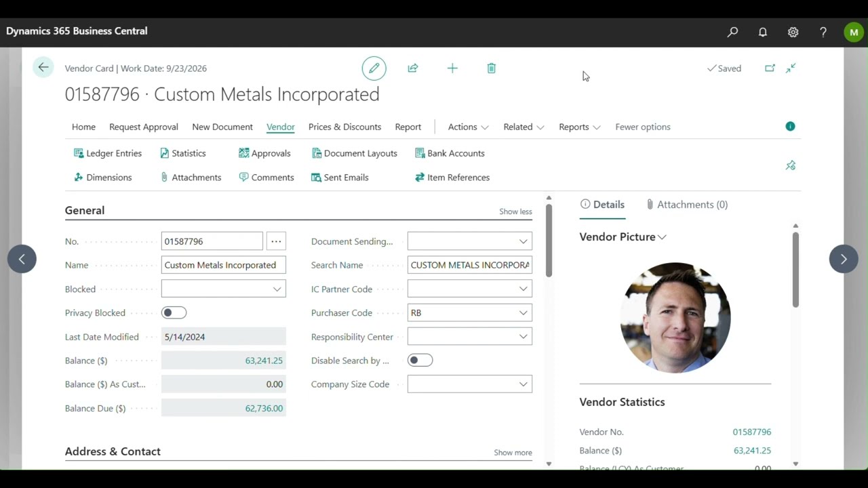Switch to Attachments (0) tab
This screenshot has width=868, height=488.
click(686, 205)
